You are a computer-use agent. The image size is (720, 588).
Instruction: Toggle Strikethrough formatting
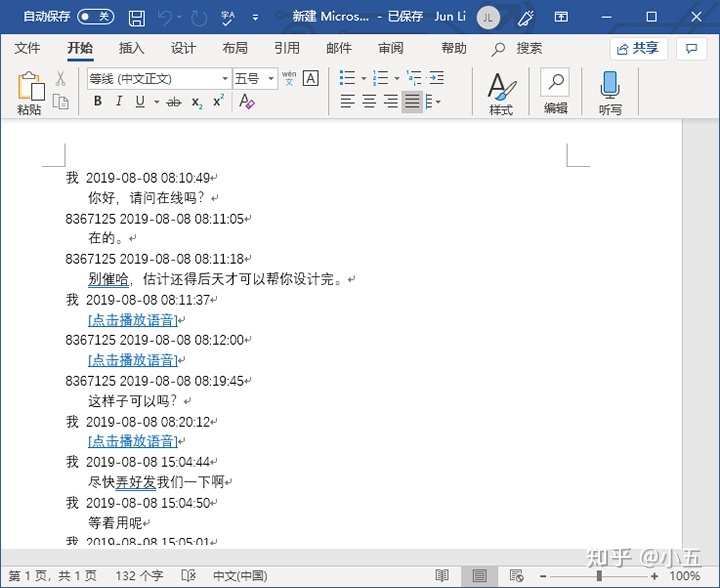174,102
